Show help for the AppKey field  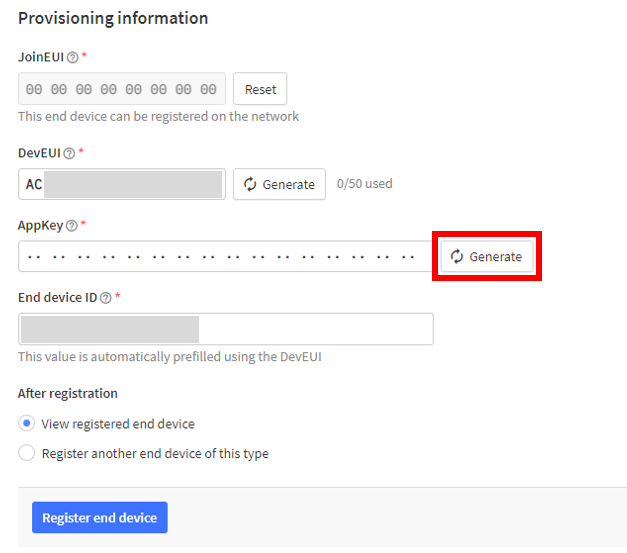[72, 226]
